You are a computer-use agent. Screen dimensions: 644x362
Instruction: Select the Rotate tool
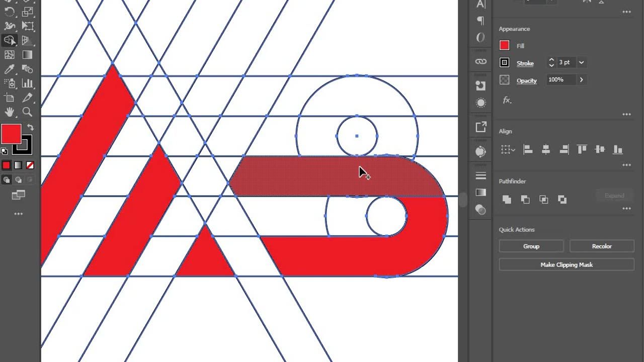pos(9,12)
